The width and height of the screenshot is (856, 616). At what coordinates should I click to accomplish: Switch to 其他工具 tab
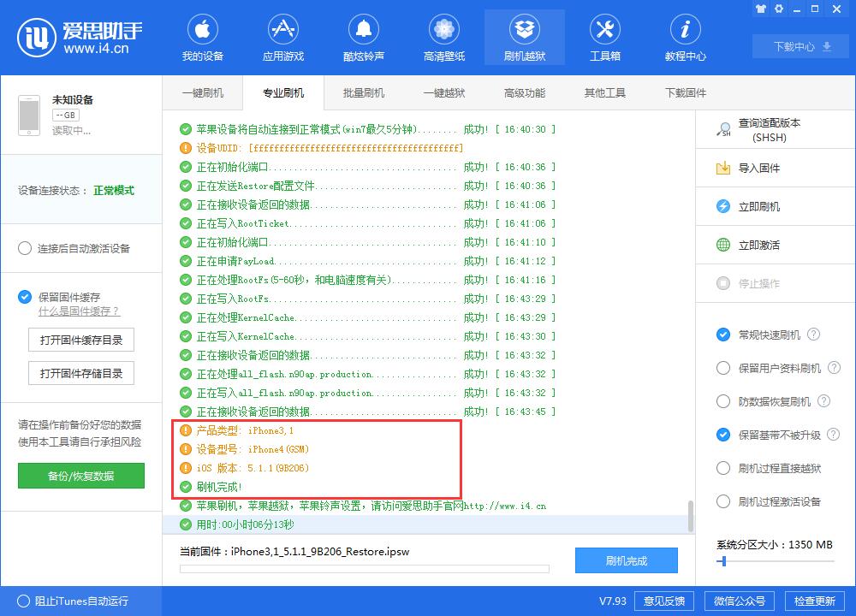[x=605, y=92]
